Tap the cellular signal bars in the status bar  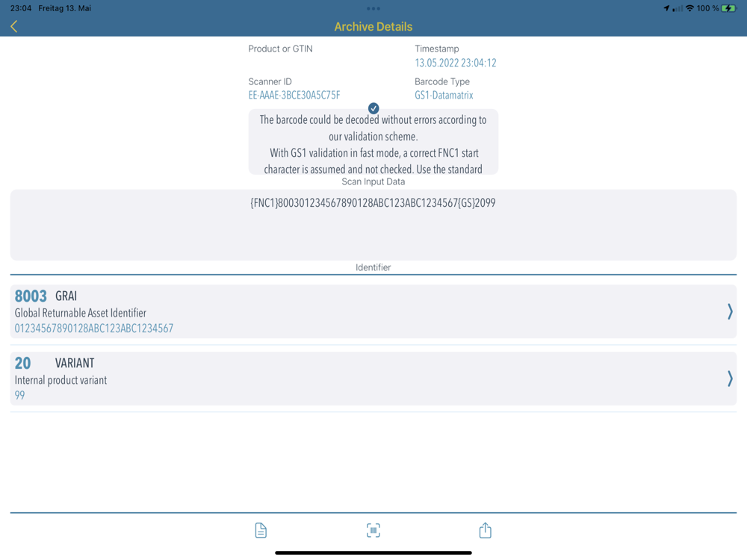coord(678,8)
